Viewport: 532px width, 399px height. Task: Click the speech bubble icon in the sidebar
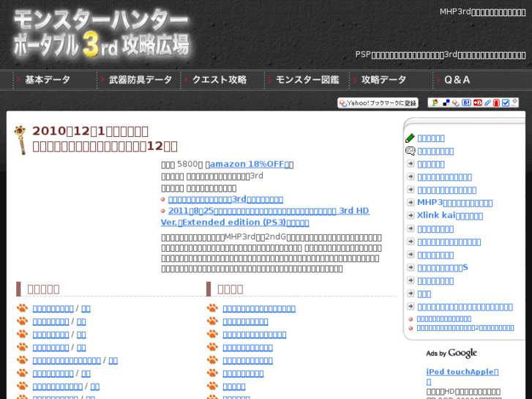(411, 151)
